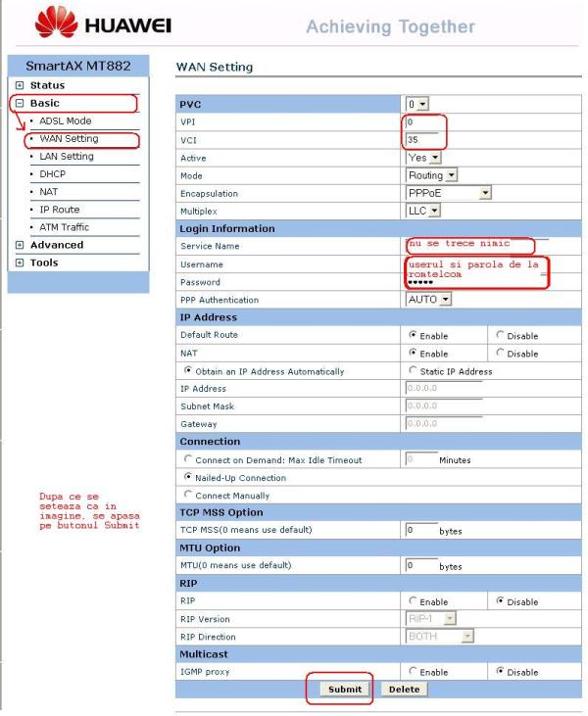Open the Encapsulation PPPoE dropdown
This screenshot has height=716, width=588.
click(x=449, y=193)
